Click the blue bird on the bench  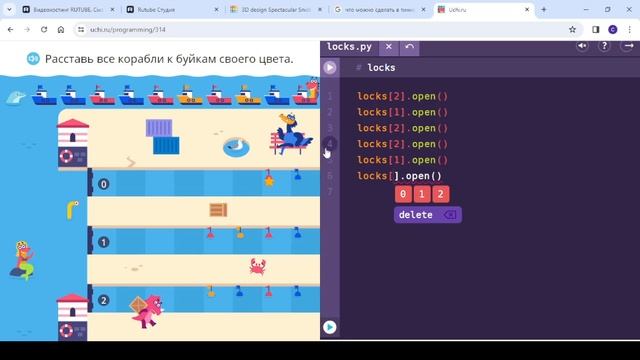click(x=292, y=134)
